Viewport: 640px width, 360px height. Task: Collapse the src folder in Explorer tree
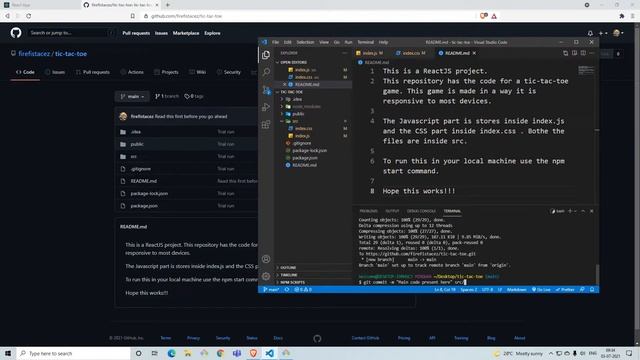click(295, 121)
